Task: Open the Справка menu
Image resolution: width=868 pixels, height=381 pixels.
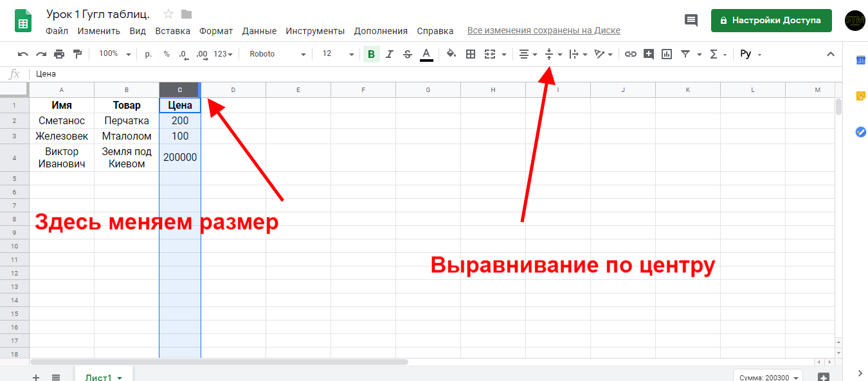Action: click(x=435, y=31)
